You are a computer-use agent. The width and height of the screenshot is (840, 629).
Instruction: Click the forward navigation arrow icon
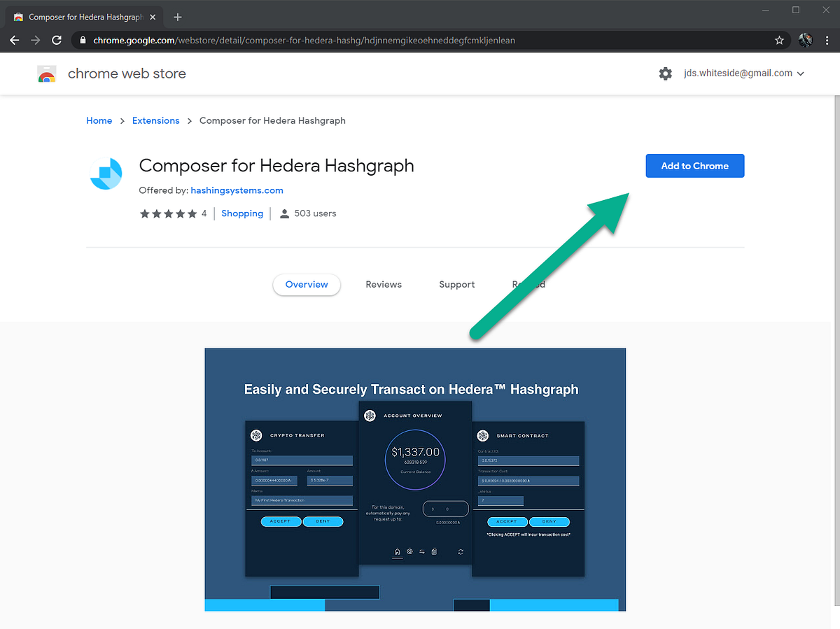click(35, 40)
